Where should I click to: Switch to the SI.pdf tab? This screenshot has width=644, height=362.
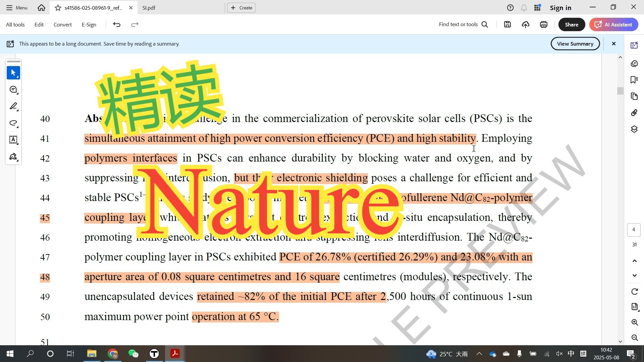[149, 8]
